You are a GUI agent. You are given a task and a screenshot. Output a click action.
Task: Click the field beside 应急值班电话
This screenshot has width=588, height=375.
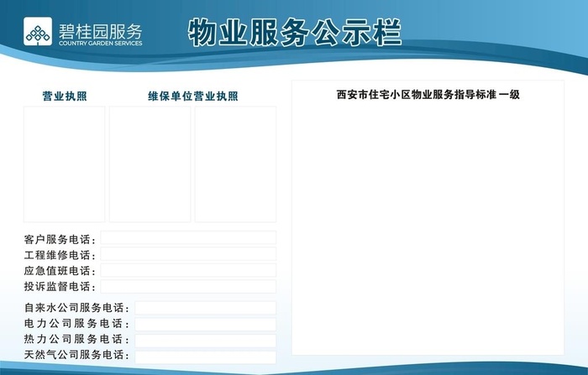click(188, 270)
